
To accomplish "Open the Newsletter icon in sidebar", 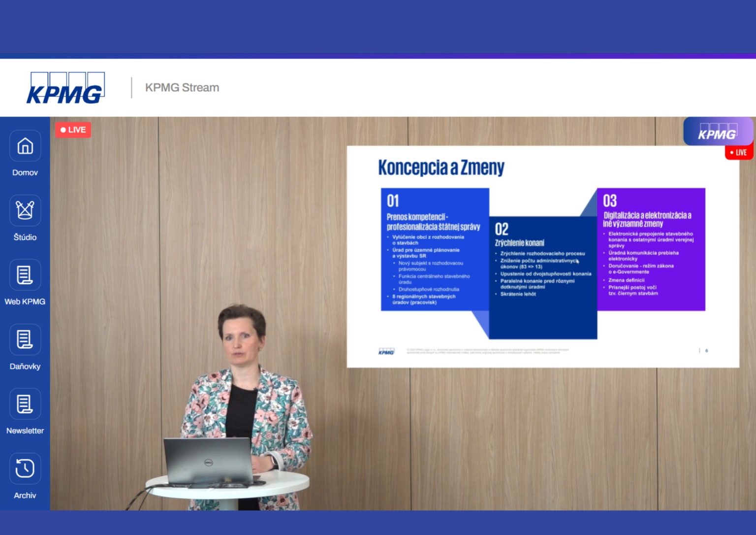I will [x=25, y=404].
